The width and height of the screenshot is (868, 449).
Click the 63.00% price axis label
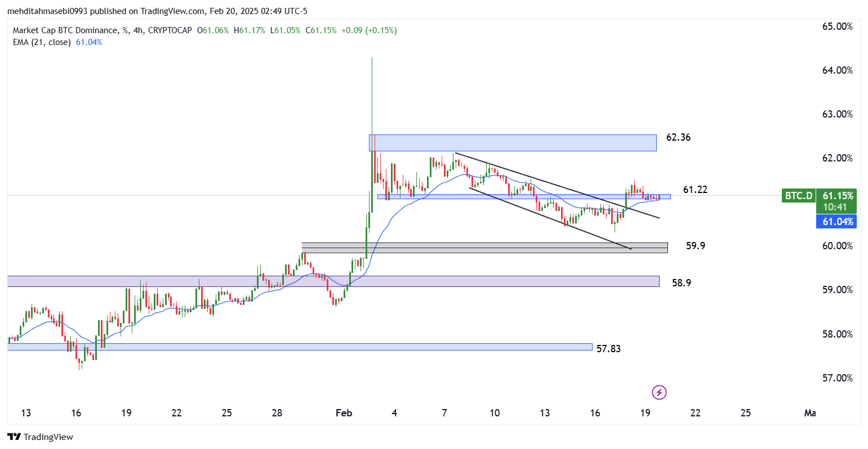click(838, 114)
